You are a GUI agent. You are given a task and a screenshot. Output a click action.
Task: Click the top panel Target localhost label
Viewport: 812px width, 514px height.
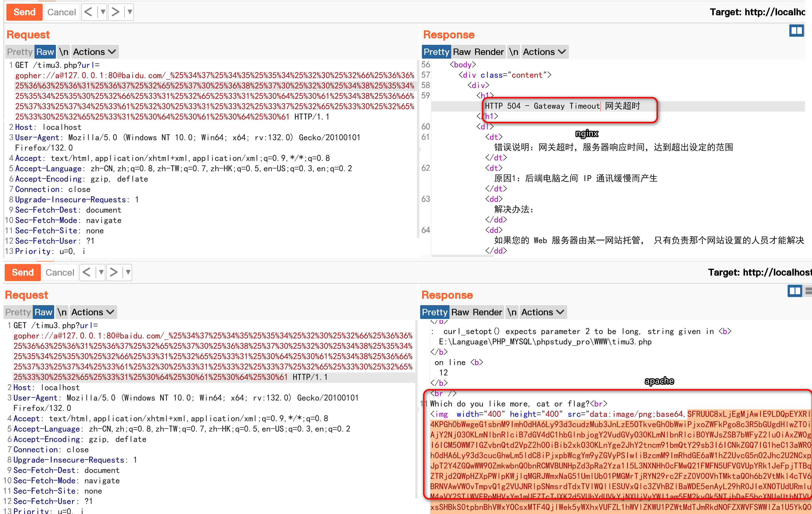tap(757, 12)
